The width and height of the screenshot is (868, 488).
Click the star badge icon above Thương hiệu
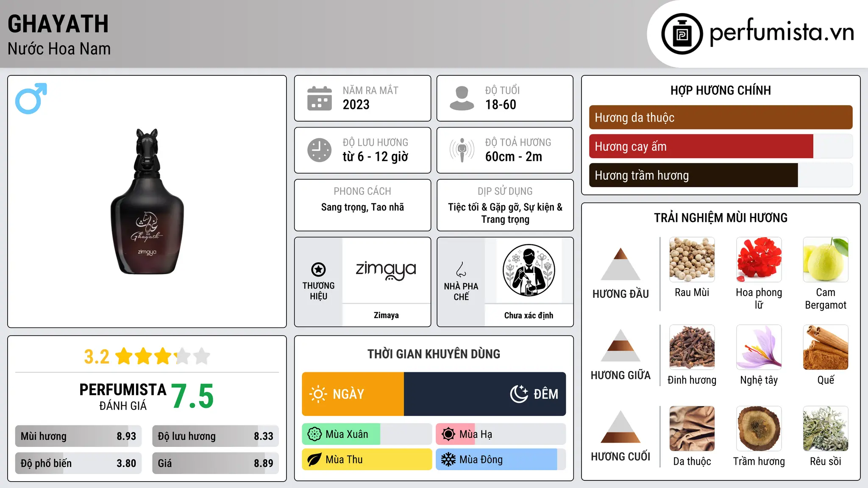point(318,269)
